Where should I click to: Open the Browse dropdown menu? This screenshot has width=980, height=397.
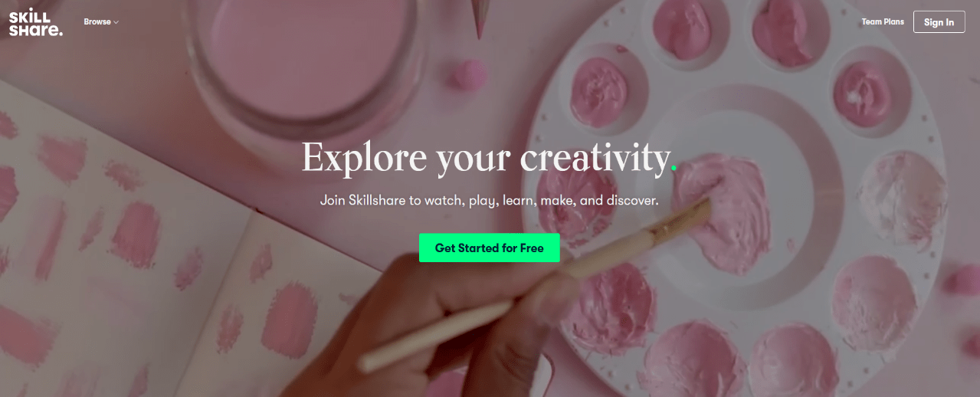[x=101, y=22]
